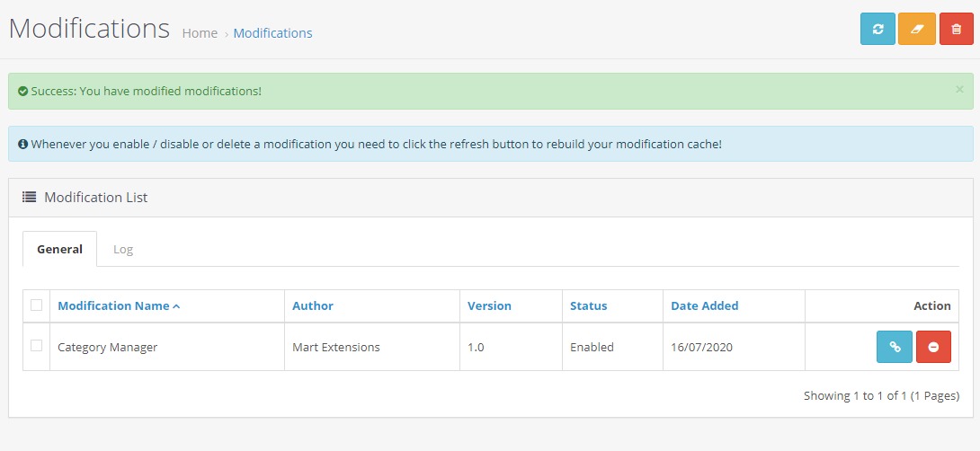
Task: Select the General tab
Action: pyautogui.click(x=59, y=250)
